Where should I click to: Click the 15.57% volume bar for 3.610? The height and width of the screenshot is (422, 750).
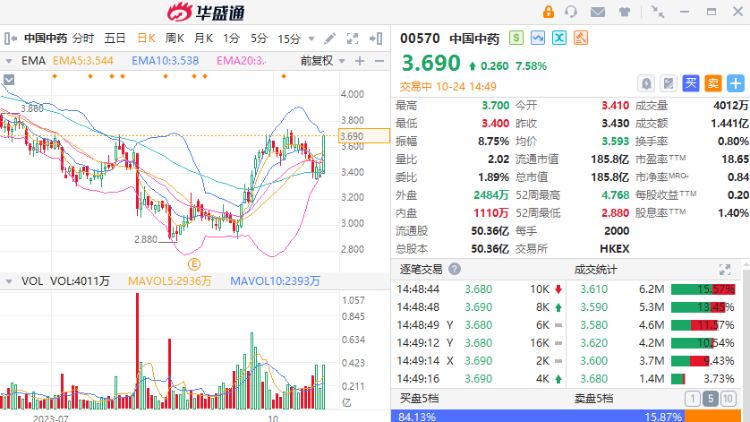(x=703, y=289)
